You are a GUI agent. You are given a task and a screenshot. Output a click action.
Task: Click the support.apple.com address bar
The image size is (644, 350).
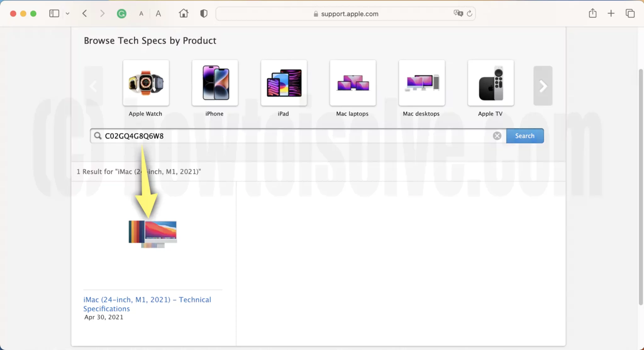(x=345, y=14)
